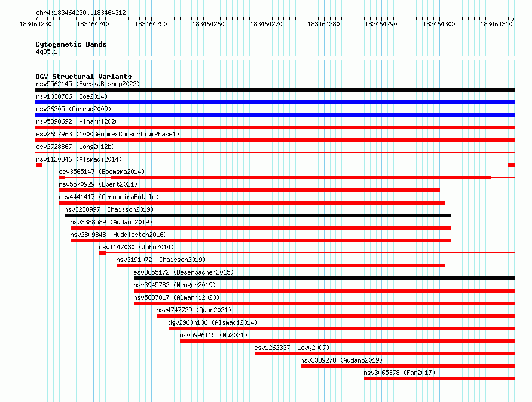Click nsv5996115 (Wu2021) label
Viewport: 532px width, 402px height.
tap(214, 335)
